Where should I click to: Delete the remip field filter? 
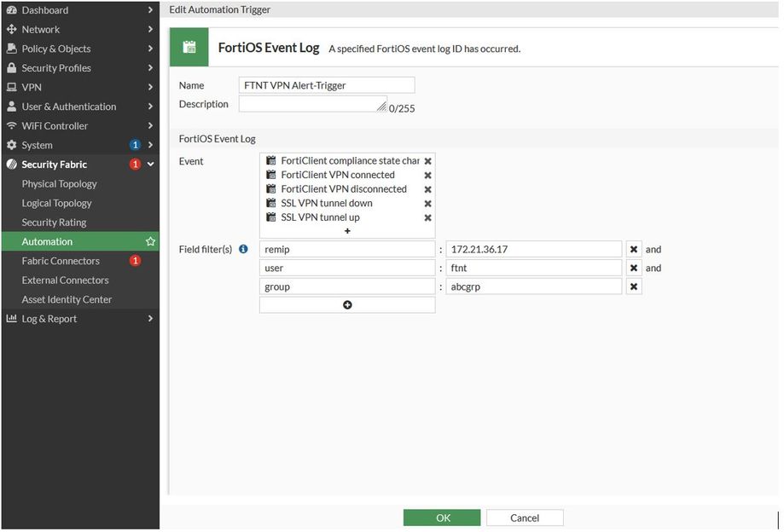pos(634,250)
